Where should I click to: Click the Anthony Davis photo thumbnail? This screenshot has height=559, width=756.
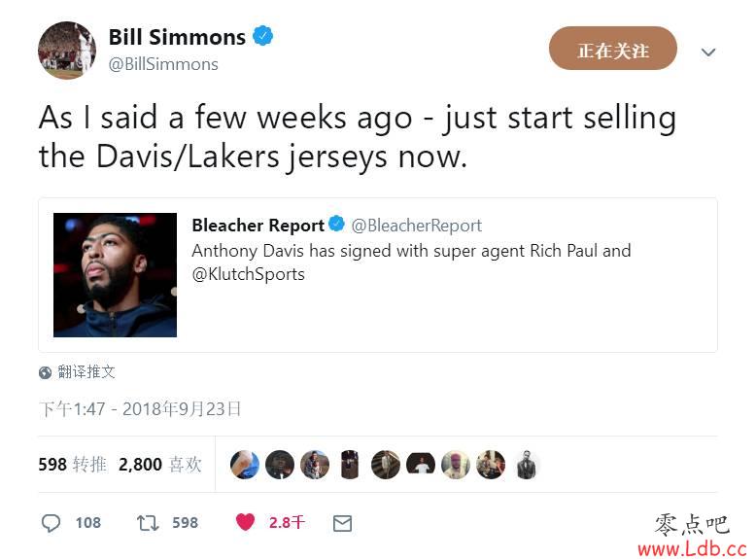pyautogui.click(x=116, y=275)
